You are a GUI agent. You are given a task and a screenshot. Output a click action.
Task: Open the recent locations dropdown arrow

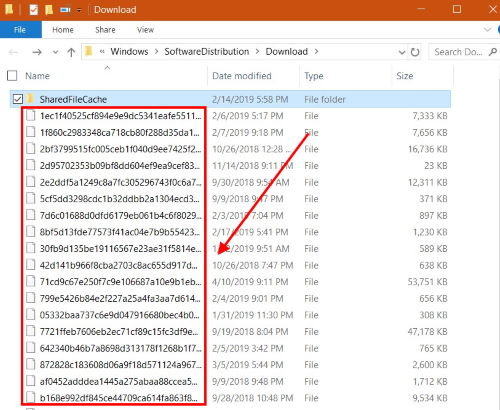[55, 52]
